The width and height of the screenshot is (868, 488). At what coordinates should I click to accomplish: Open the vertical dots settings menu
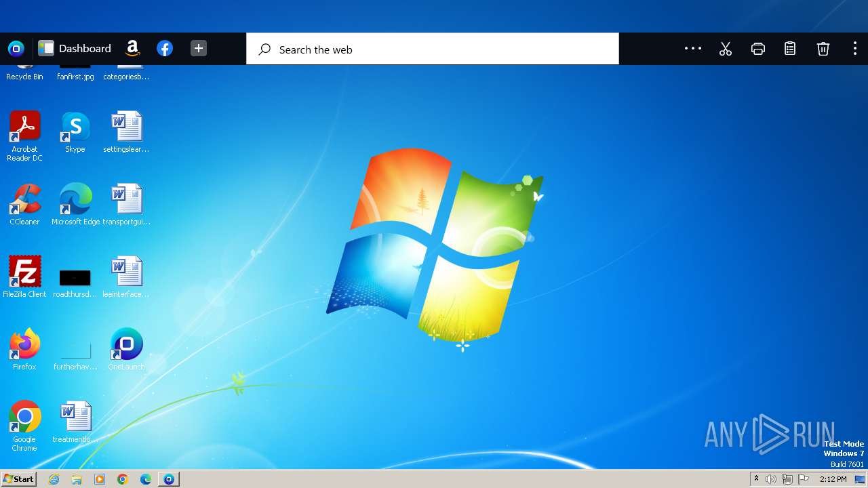[x=854, y=48]
